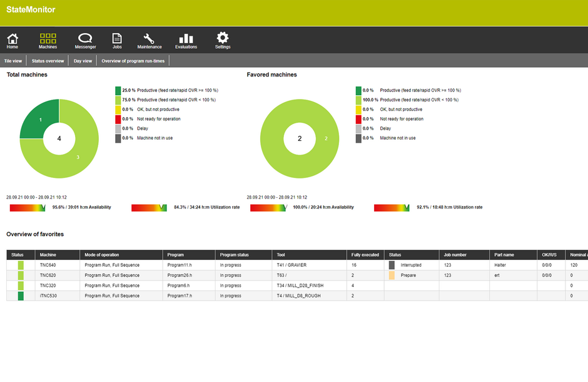This screenshot has width=588, height=382.
Task: Click the StateMonitor header logo
Action: pyautogui.click(x=31, y=10)
